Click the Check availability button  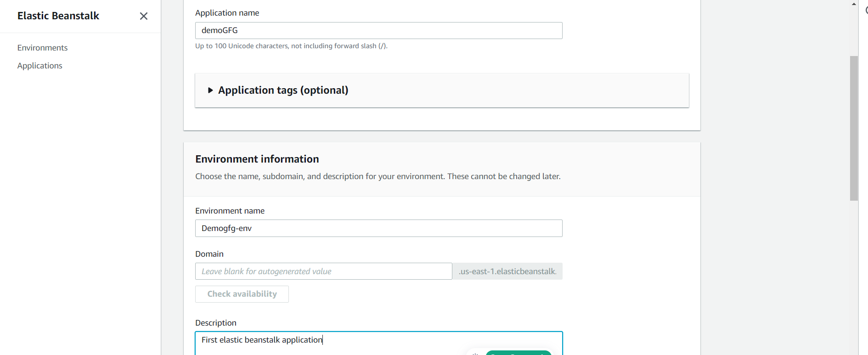(x=242, y=294)
